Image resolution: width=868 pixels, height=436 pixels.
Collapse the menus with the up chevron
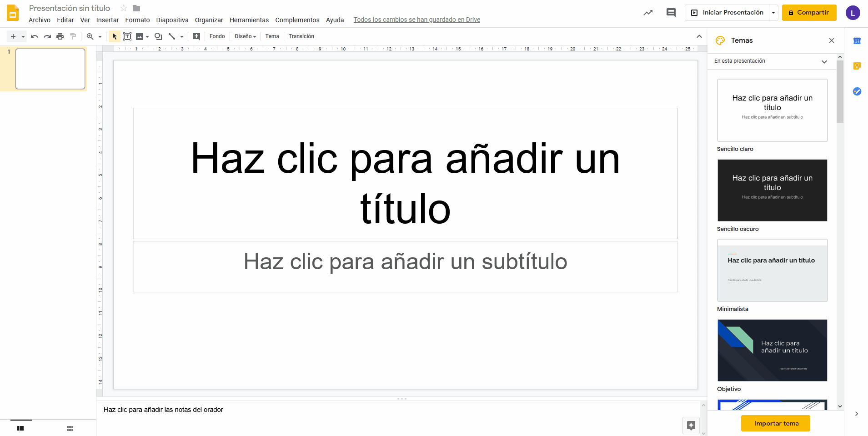point(699,36)
